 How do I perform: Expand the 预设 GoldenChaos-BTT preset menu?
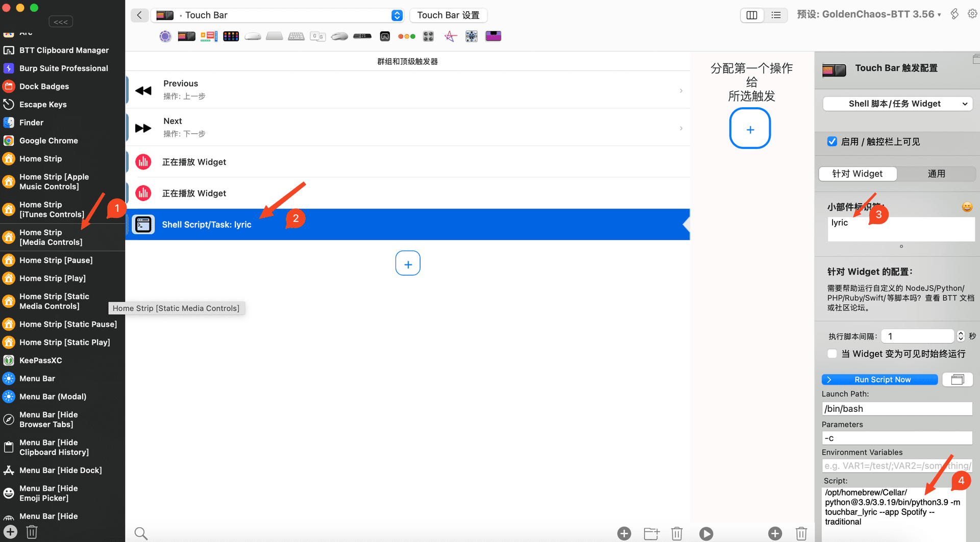pyautogui.click(x=869, y=14)
